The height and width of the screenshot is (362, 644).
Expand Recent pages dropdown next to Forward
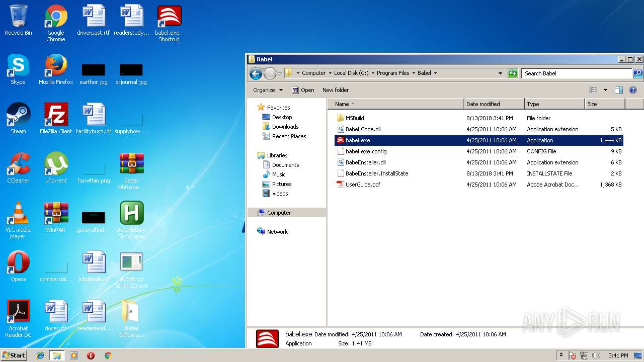click(279, 74)
